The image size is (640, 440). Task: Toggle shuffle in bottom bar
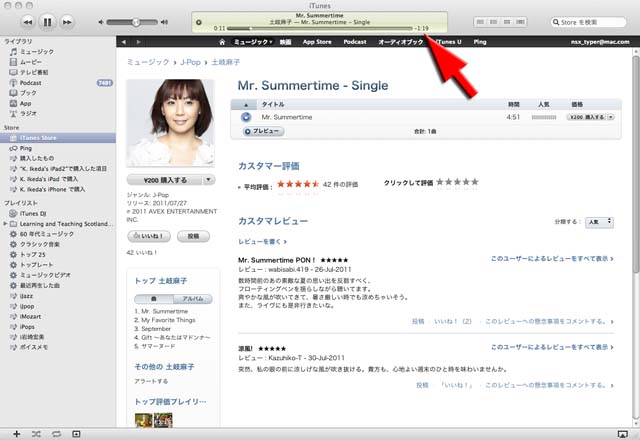pos(36,434)
